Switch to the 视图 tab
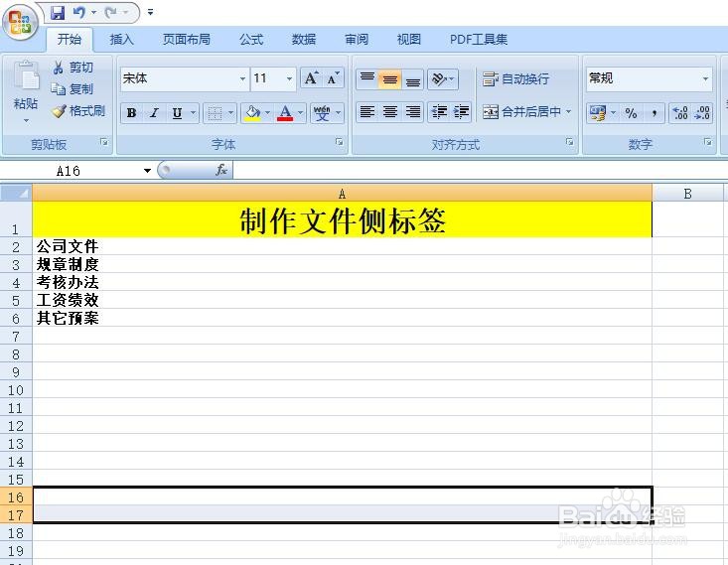 coord(409,40)
